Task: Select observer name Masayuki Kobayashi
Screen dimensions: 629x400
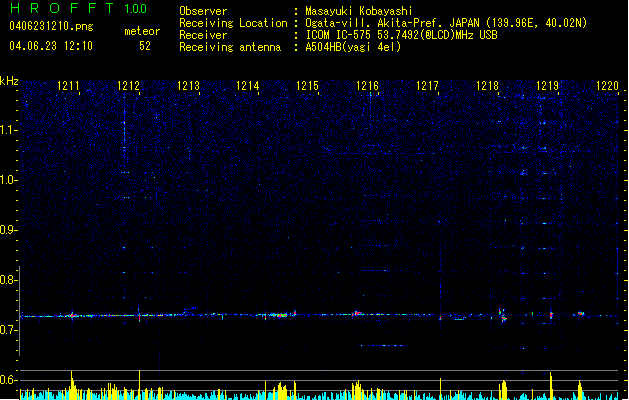Action: click(359, 11)
